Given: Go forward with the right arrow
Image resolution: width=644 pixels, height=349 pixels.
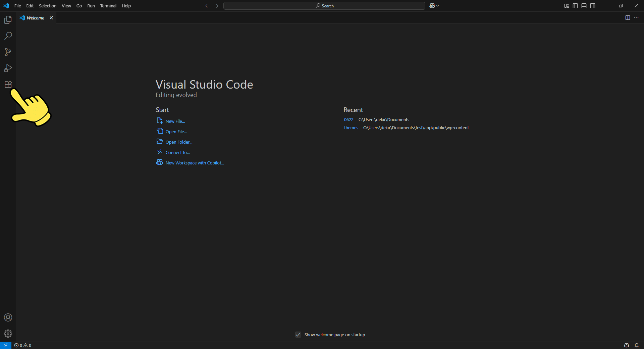Looking at the screenshot, I should point(216,6).
